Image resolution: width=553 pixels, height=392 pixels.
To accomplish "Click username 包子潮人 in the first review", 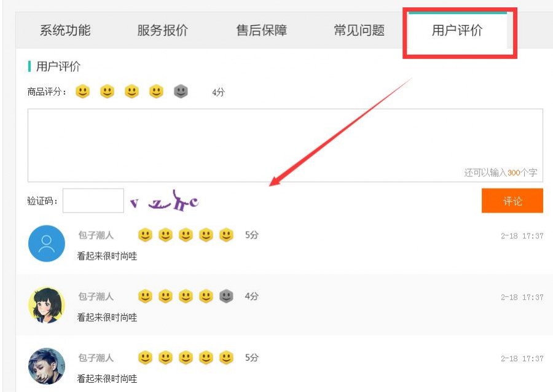I will [96, 235].
